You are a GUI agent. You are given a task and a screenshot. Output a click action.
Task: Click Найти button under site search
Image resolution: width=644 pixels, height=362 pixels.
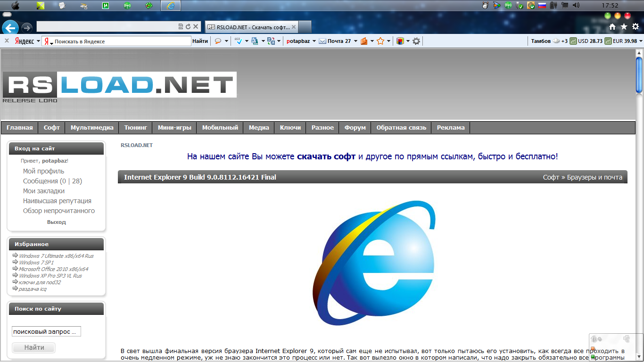pyautogui.click(x=33, y=347)
